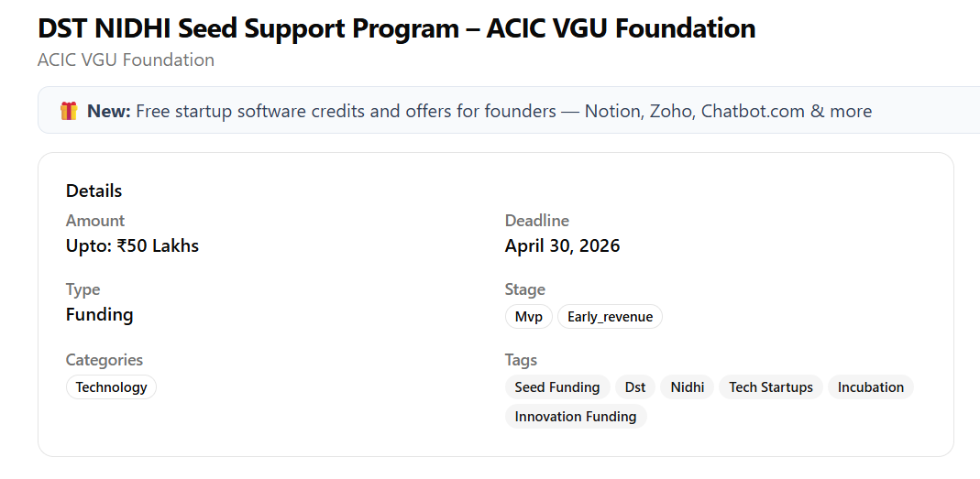The width and height of the screenshot is (980, 479).
Task: Click the Nidhi tag
Action: pyautogui.click(x=687, y=387)
